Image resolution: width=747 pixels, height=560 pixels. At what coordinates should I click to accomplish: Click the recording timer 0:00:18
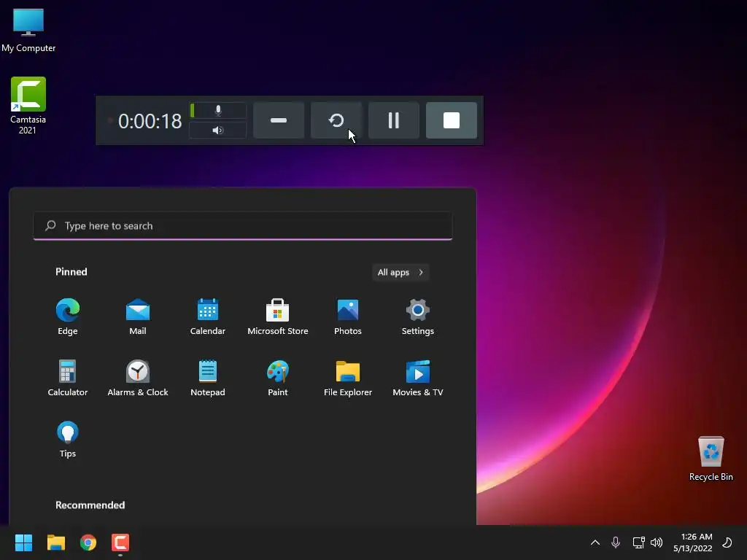coord(150,122)
